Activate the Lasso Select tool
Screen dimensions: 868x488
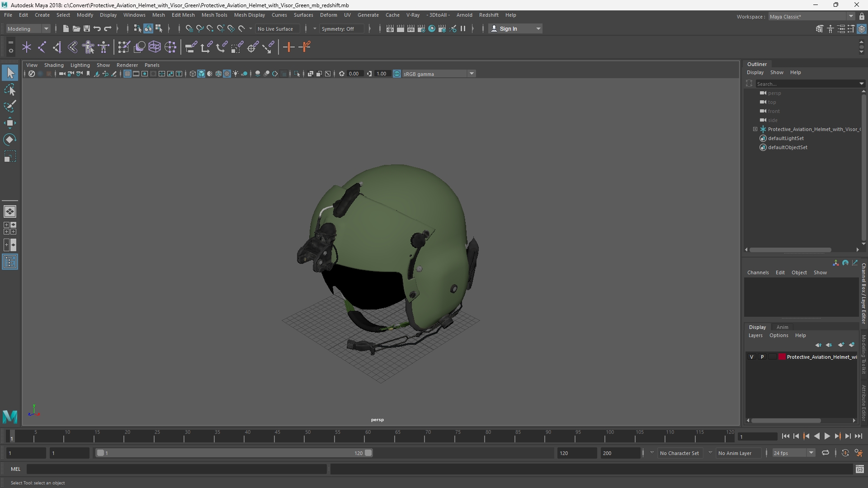click(x=10, y=90)
